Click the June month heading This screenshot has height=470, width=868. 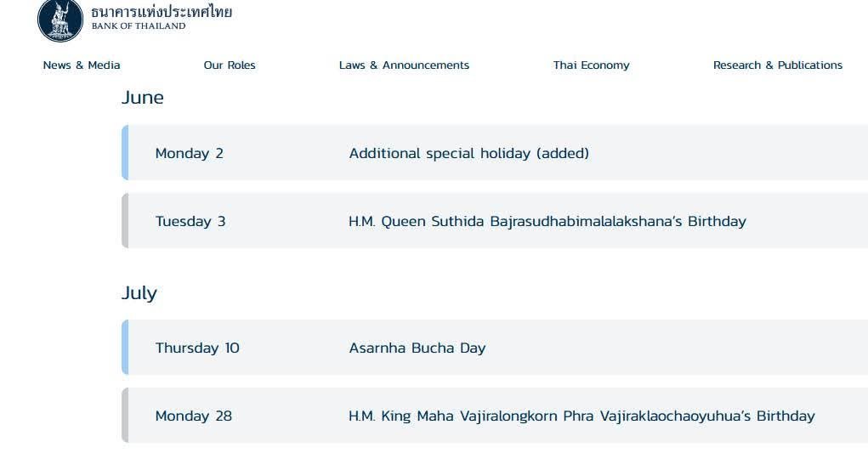coord(143,98)
